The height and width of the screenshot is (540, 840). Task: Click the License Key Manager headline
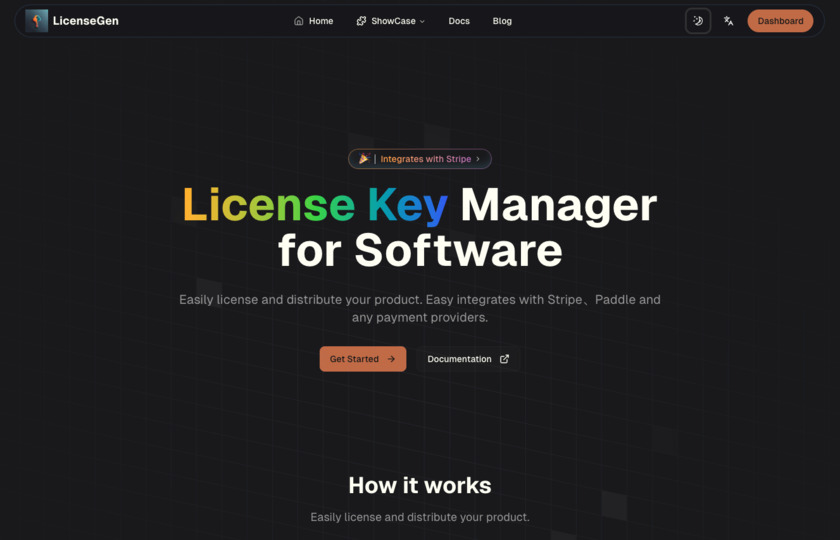point(419,204)
